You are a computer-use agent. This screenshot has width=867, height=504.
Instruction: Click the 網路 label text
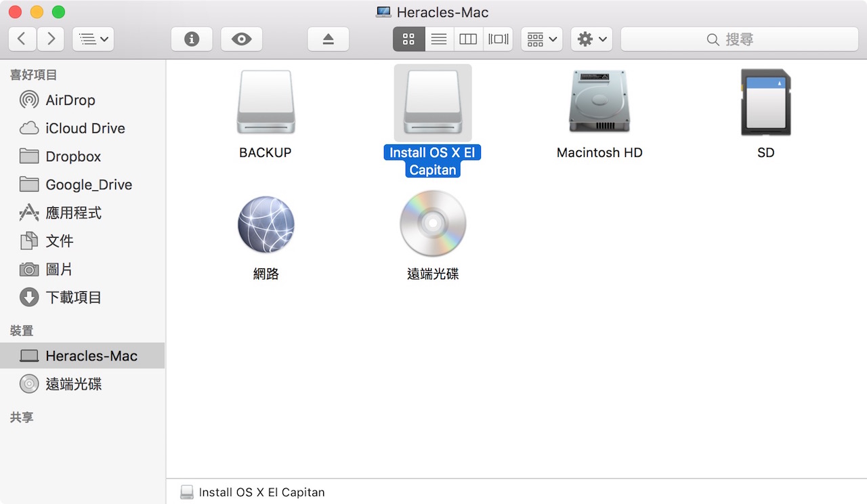(x=266, y=274)
